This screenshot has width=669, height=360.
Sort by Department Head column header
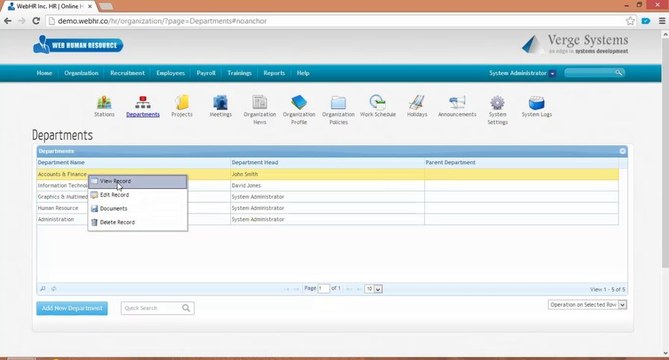327,163
